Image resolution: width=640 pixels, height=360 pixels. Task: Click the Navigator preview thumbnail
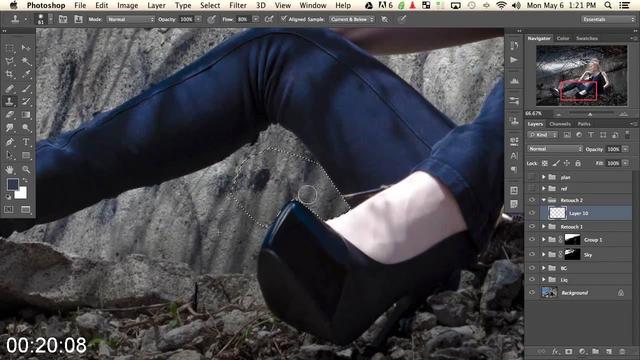point(581,76)
